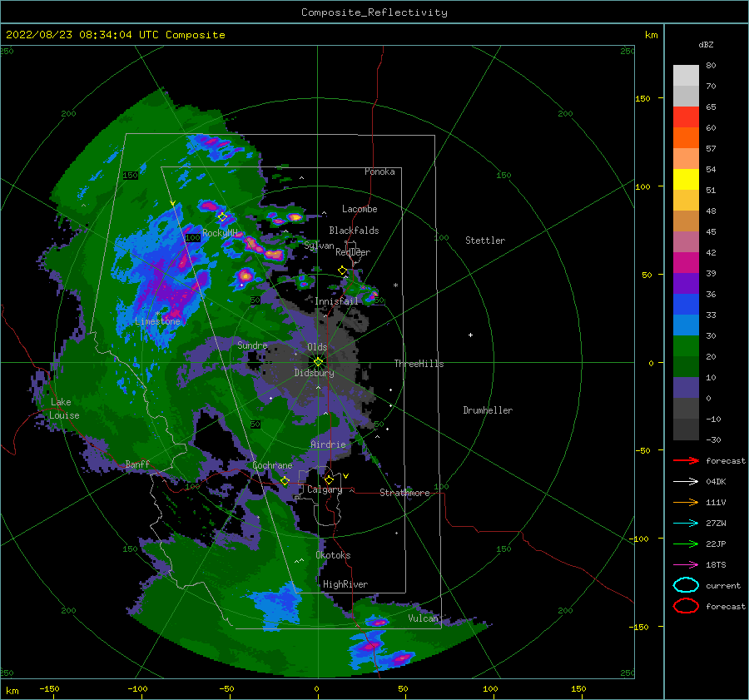Click the HighRiver city label
Viewport: 749px width, 700px height.
click(345, 584)
